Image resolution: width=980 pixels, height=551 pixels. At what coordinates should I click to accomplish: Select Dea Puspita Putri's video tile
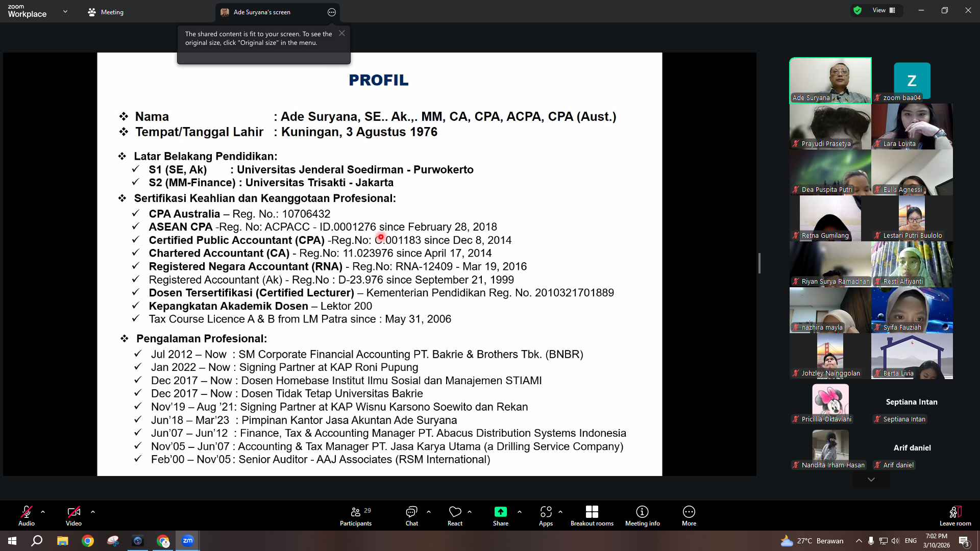830,172
